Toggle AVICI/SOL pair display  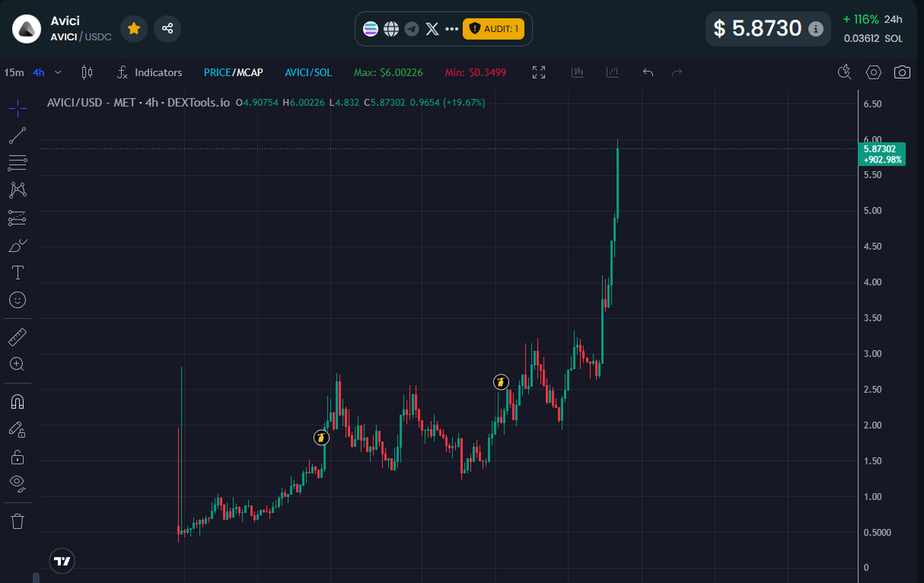point(309,72)
